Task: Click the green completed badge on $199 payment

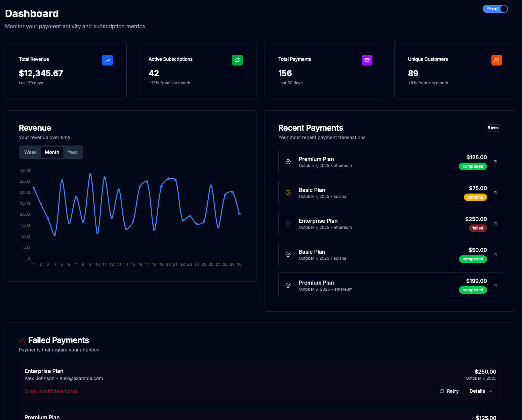Action: (x=473, y=290)
